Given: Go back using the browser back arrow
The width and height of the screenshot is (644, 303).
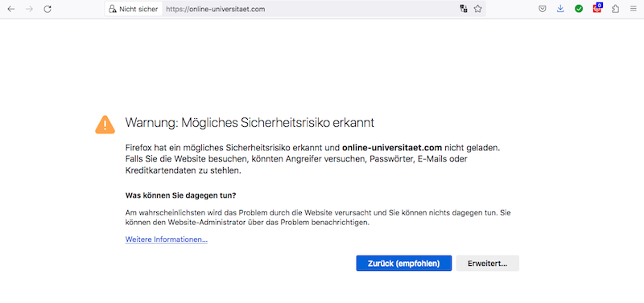Looking at the screenshot, I should coord(11,9).
